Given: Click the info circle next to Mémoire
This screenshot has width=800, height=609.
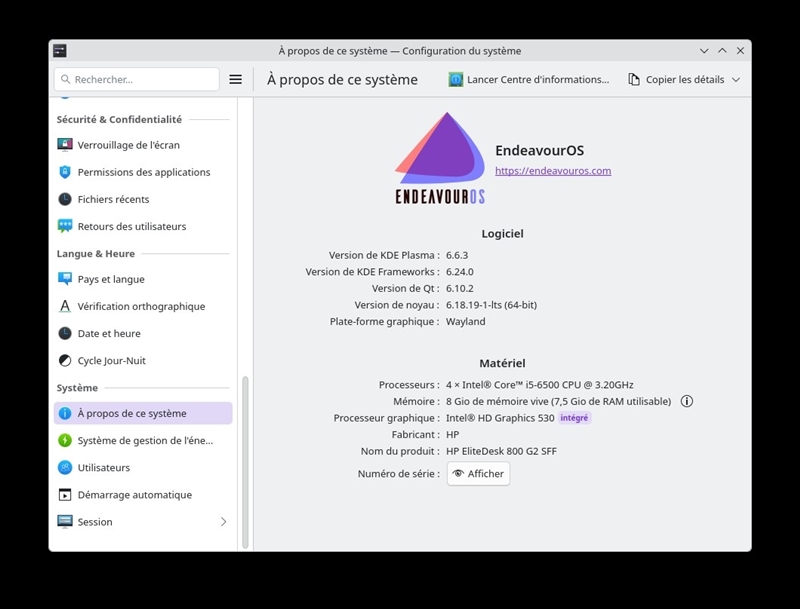Looking at the screenshot, I should coord(686,401).
